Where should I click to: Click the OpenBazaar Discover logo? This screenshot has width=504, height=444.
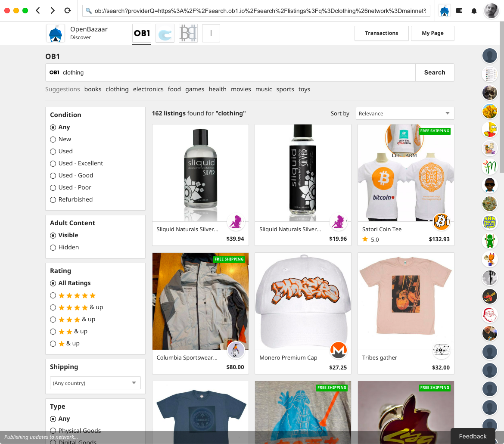[55, 33]
